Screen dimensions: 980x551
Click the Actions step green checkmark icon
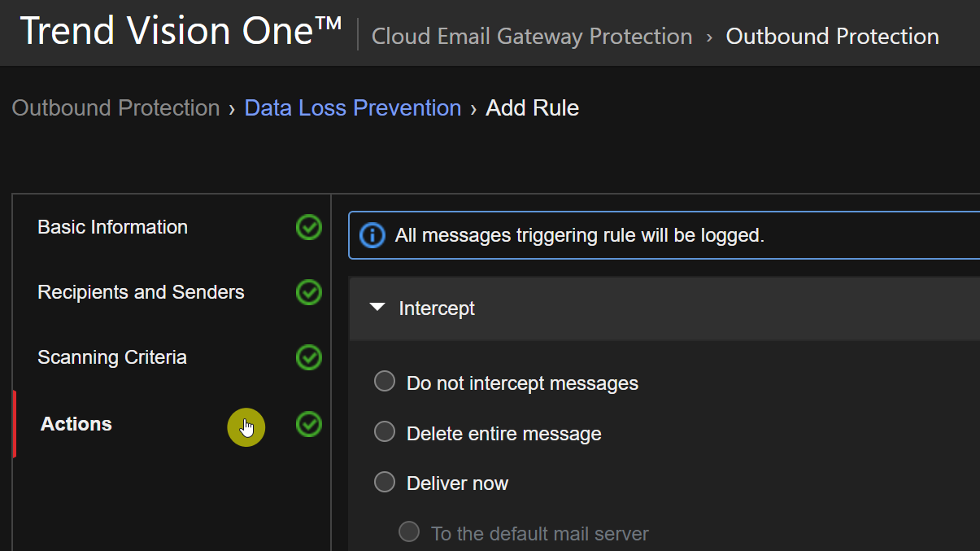(x=309, y=424)
